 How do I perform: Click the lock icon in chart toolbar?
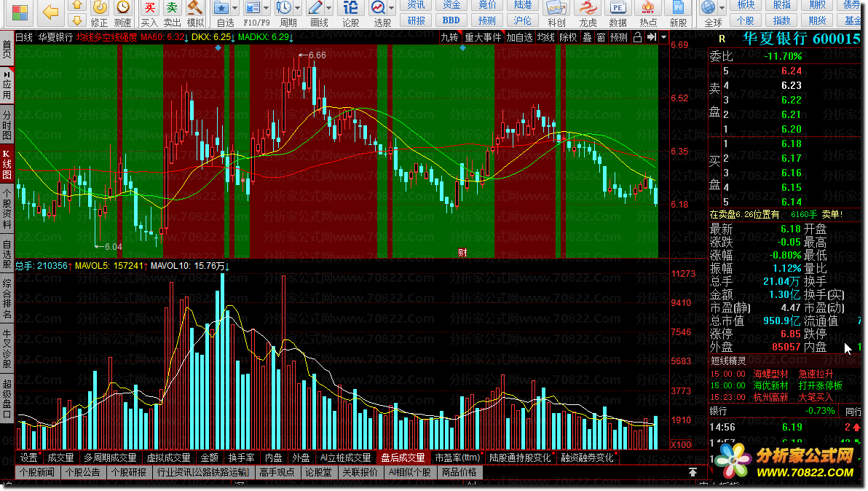[x=638, y=37]
